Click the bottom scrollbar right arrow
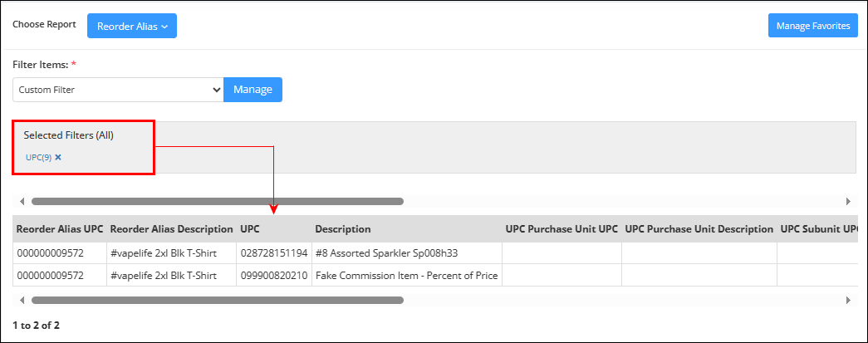 click(x=848, y=301)
